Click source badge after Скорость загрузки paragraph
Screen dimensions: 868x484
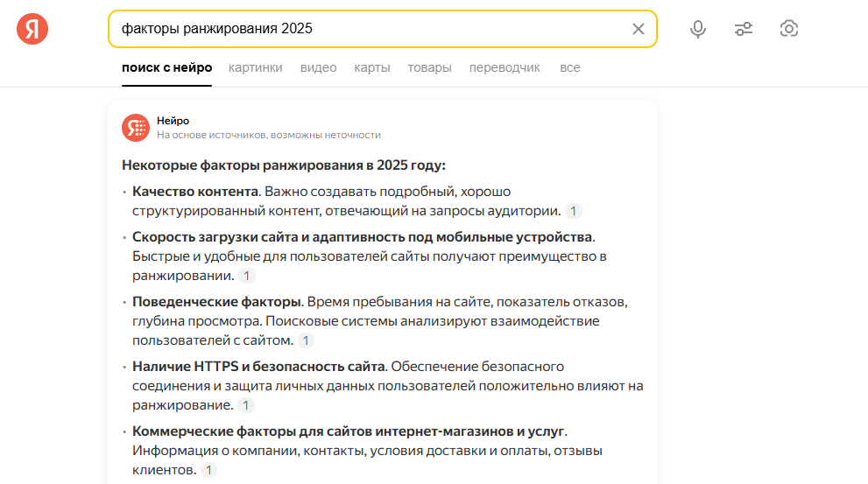(x=247, y=276)
